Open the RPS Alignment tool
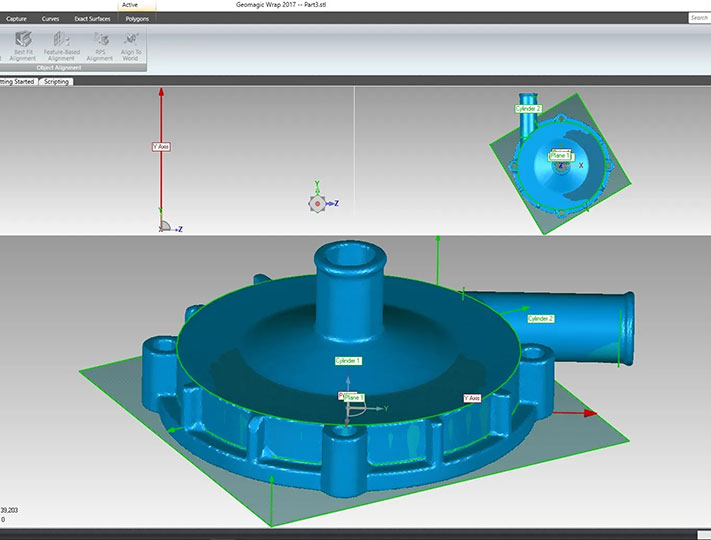 pyautogui.click(x=100, y=42)
